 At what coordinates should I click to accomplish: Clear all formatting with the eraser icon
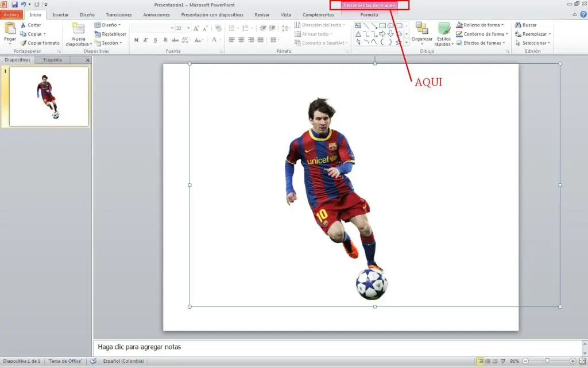coord(219,28)
